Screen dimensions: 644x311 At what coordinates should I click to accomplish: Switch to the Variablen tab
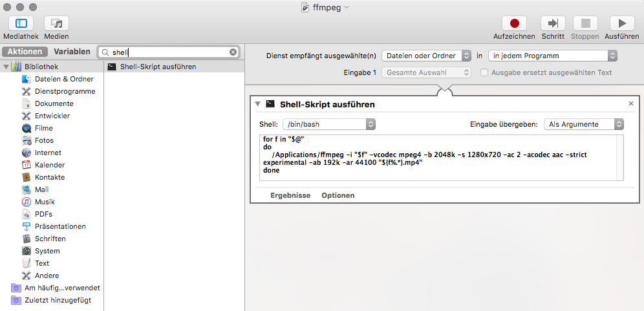pyautogui.click(x=72, y=52)
